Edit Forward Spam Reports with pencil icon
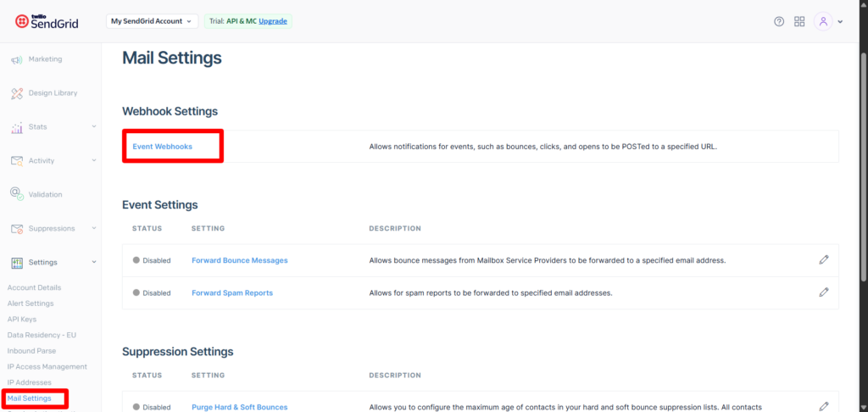868x412 pixels. [823, 292]
